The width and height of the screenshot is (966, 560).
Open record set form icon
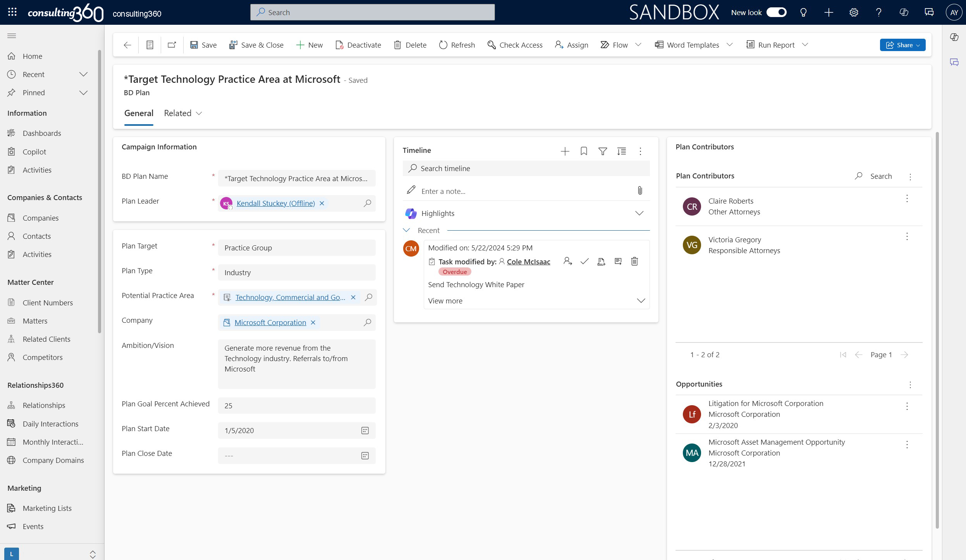[150, 45]
